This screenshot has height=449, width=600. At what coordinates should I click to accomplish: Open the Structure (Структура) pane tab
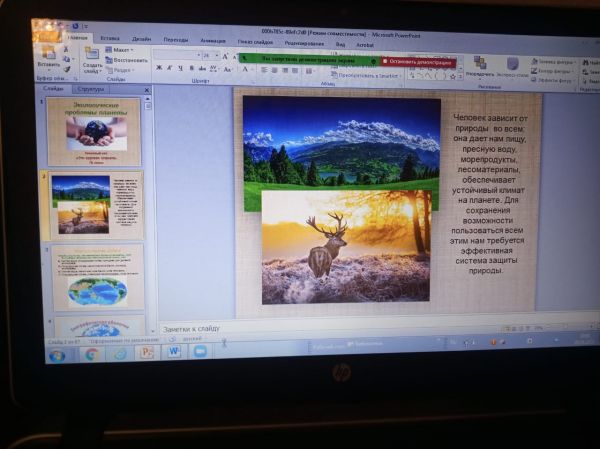[x=91, y=89]
